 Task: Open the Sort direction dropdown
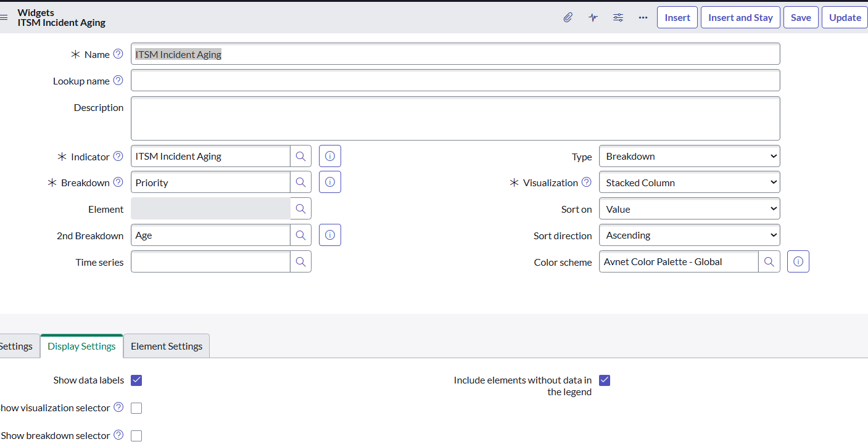pos(689,236)
